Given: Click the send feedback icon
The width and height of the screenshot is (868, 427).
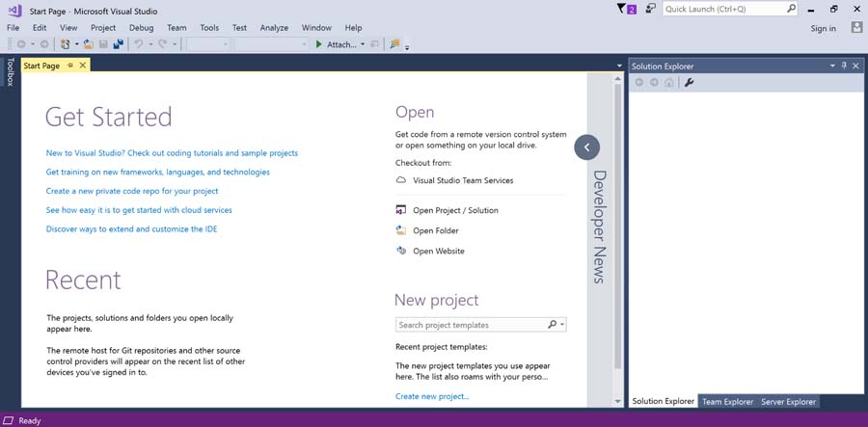Looking at the screenshot, I should 650,9.
